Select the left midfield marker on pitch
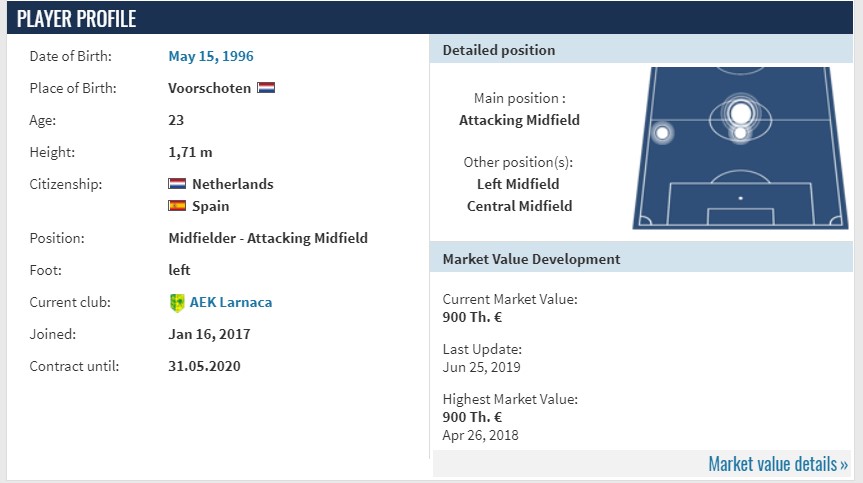 pyautogui.click(x=662, y=133)
